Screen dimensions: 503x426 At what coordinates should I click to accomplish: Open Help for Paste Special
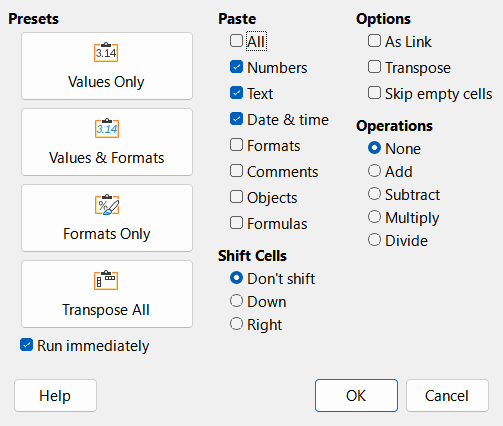point(55,396)
